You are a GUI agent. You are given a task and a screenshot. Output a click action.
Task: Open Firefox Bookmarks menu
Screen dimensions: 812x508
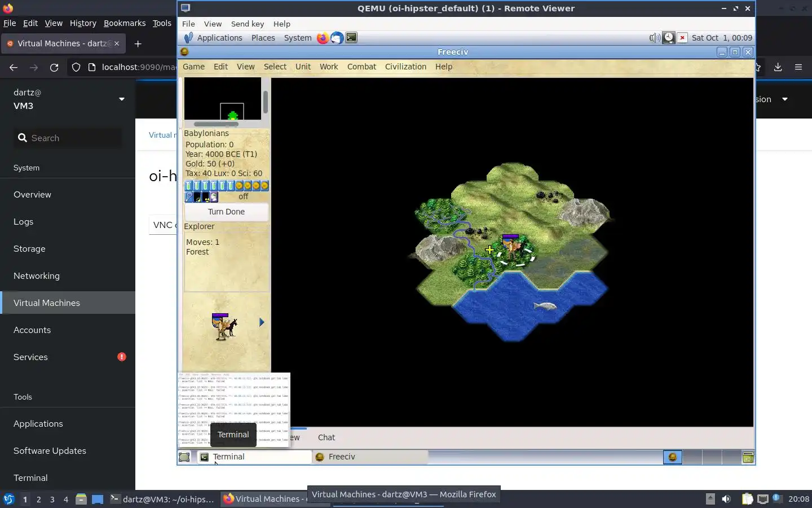click(x=125, y=23)
